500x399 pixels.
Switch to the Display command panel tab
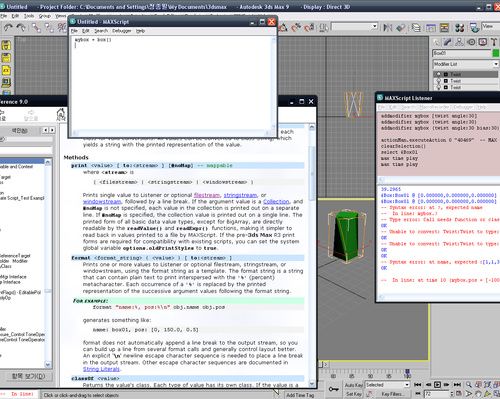[483, 42]
